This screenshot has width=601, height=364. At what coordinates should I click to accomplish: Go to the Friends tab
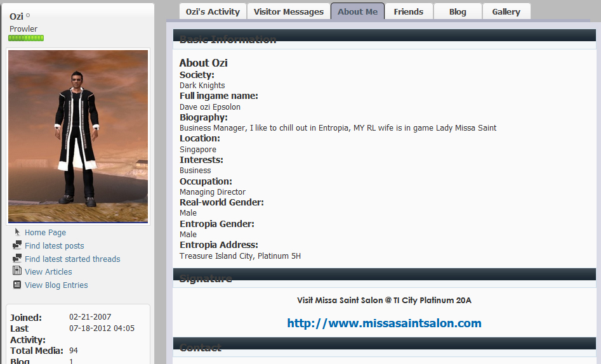pyautogui.click(x=408, y=11)
